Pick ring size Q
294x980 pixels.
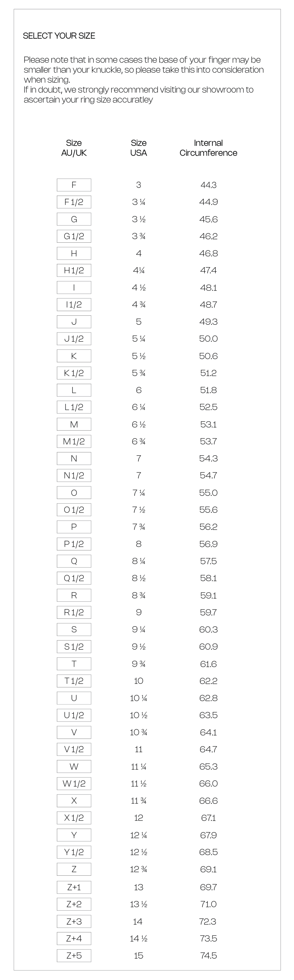point(74,562)
